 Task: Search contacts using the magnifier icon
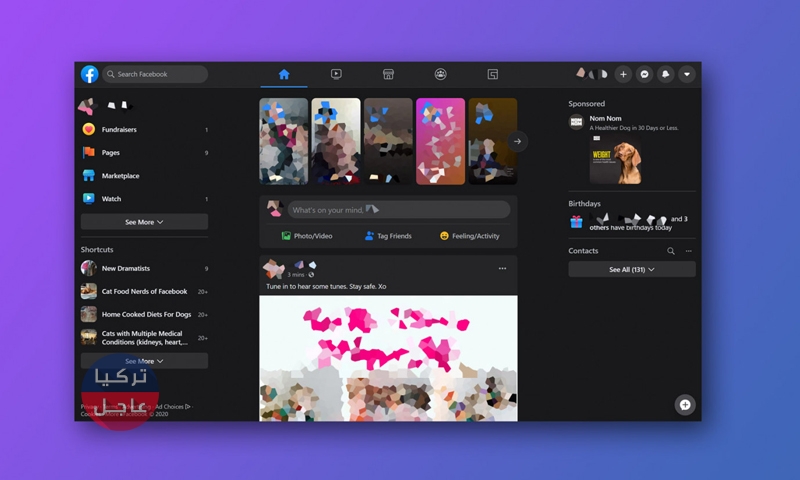(671, 251)
